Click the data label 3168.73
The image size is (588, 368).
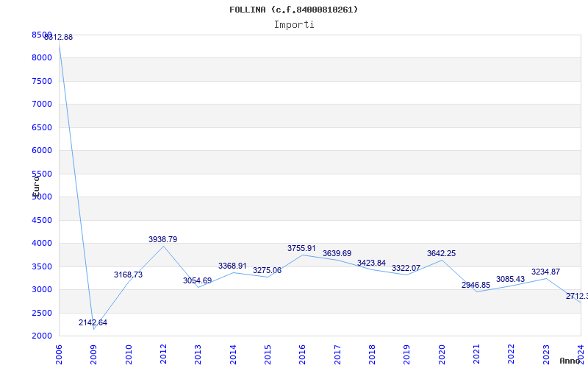click(x=128, y=275)
